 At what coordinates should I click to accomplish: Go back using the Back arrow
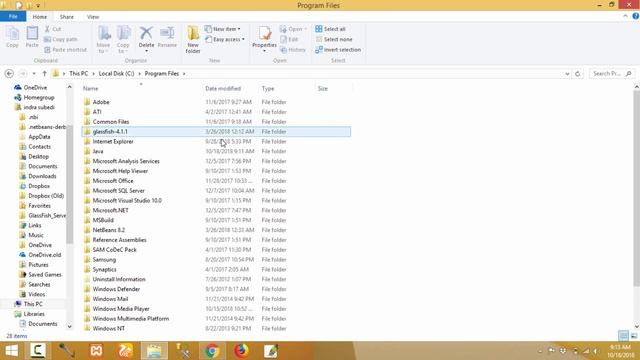click(x=9, y=73)
